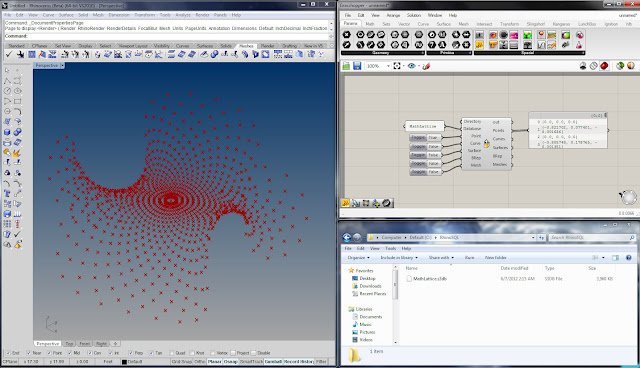
Task: Enable the red shaded preview mode in Grasshopper
Action: pyautogui.click(x=604, y=66)
